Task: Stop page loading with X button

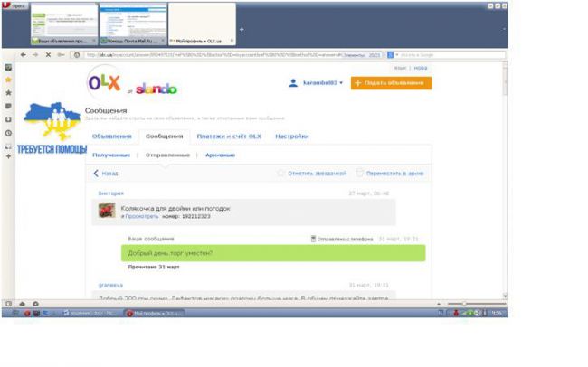Action: click(x=47, y=54)
